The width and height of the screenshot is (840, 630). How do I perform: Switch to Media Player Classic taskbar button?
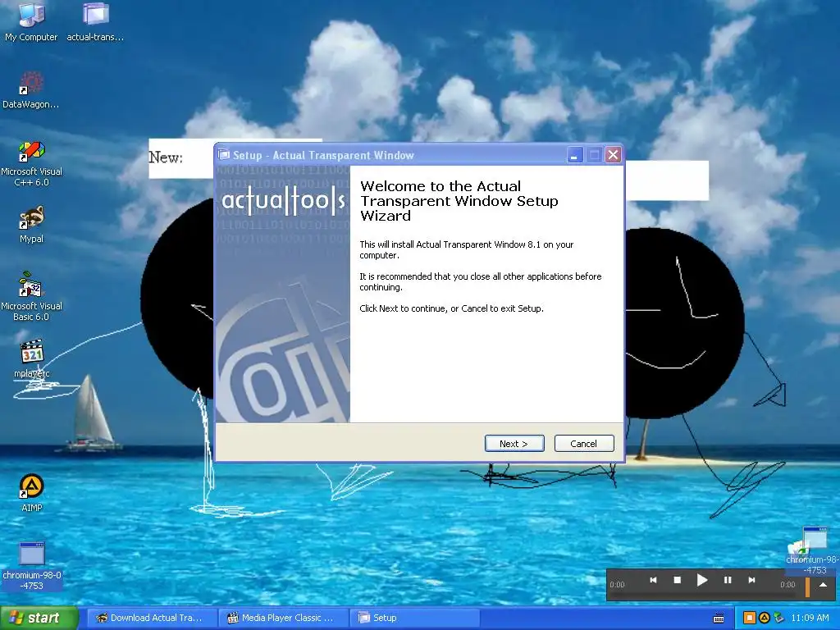click(283, 618)
